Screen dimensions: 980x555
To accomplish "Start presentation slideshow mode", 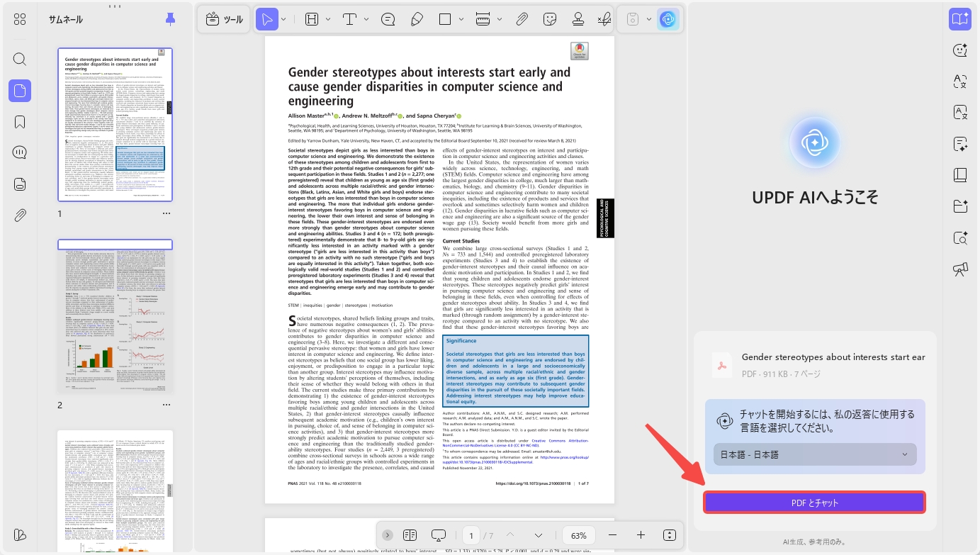I will click(x=438, y=535).
